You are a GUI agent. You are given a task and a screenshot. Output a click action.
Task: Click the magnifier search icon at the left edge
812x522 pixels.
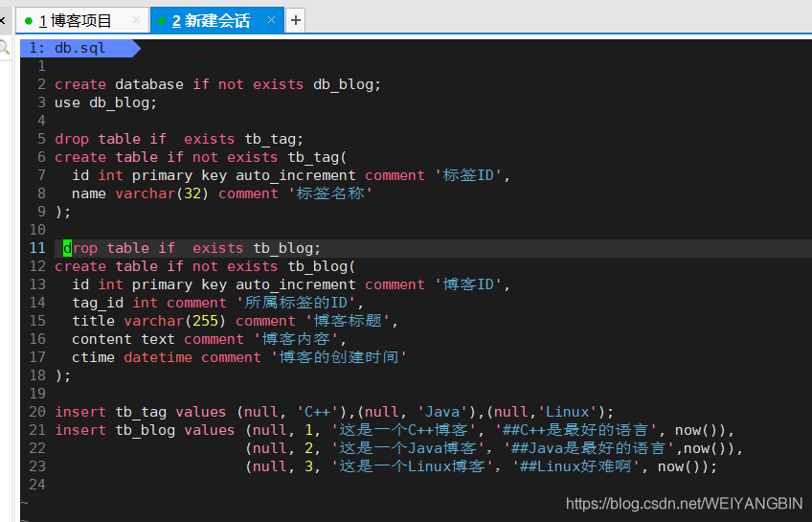pyautogui.click(x=3, y=48)
